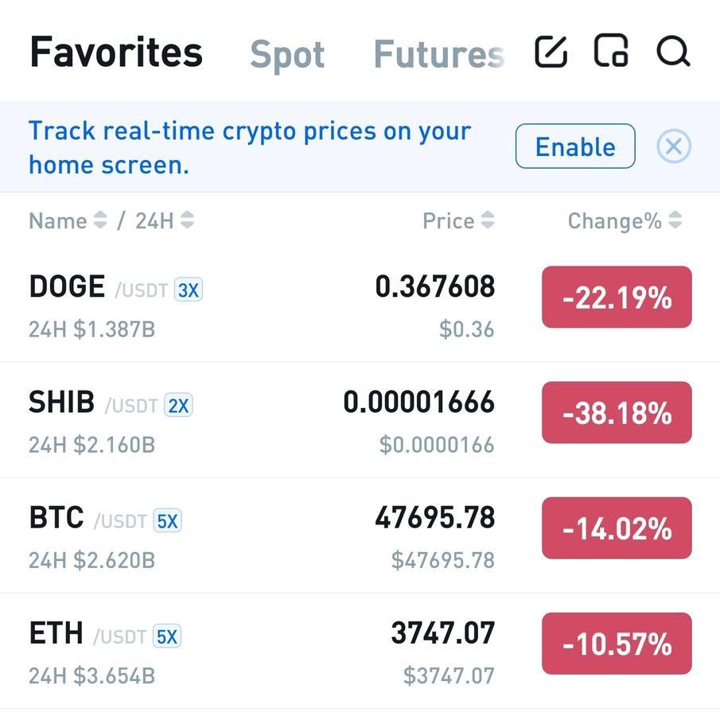Sort list by Change% arrows
Image resolution: width=720 pixels, height=728 pixels.
coord(675,220)
